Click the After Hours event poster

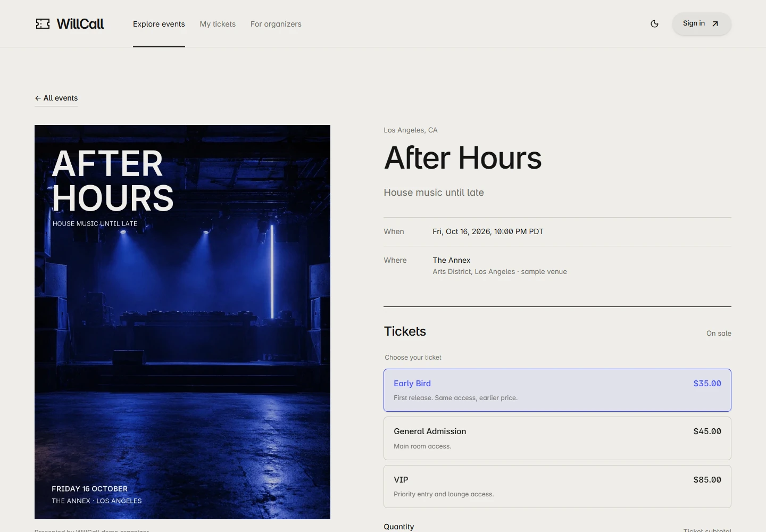click(182, 322)
